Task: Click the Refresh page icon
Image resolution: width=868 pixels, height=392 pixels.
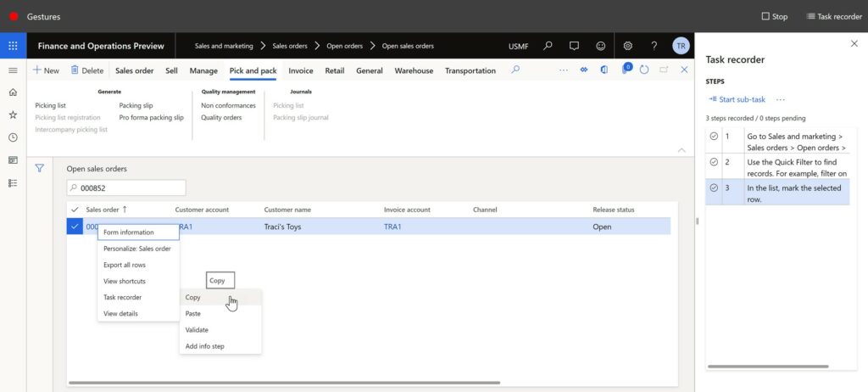Action: (644, 70)
